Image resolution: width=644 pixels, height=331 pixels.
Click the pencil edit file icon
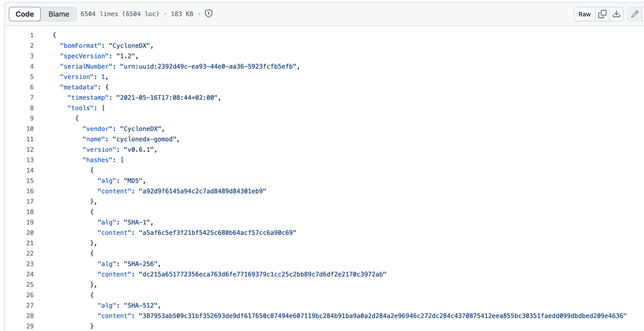click(x=634, y=14)
